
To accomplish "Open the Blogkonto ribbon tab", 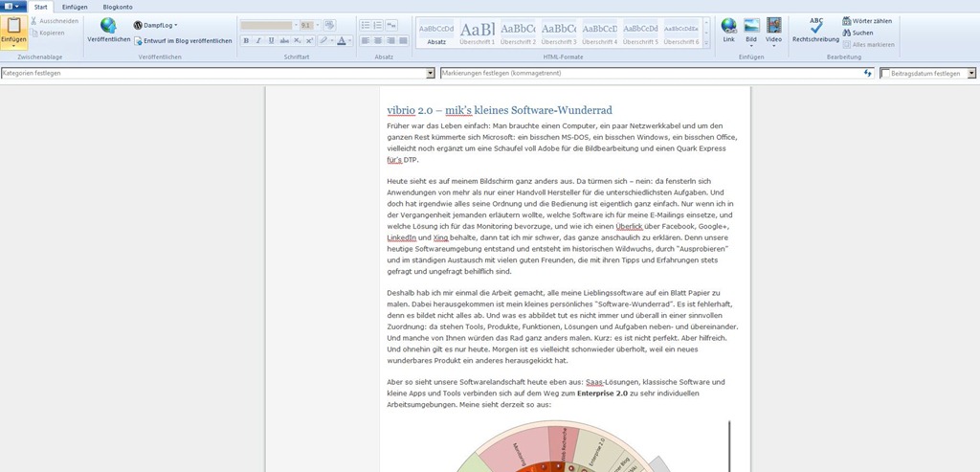I will (x=117, y=7).
